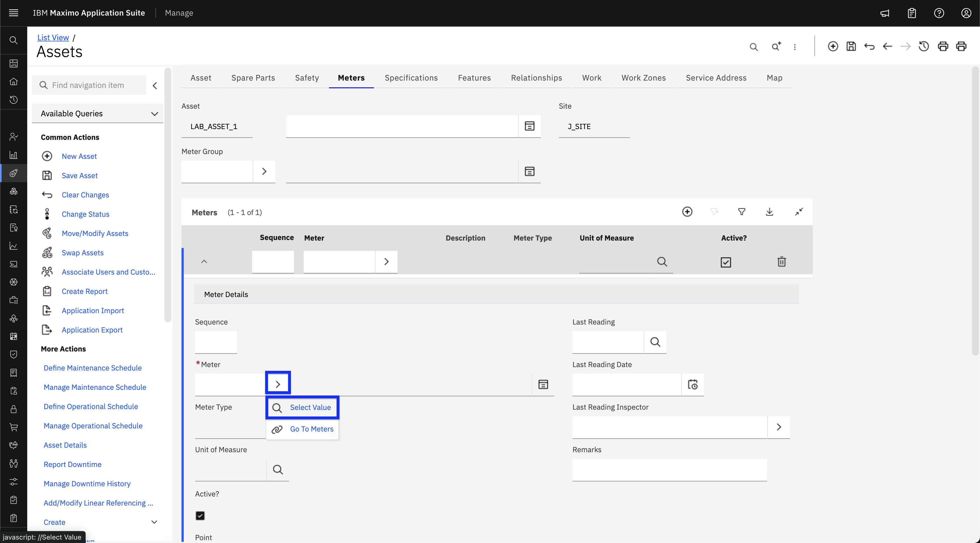Open the sidebar search icon
The height and width of the screenshot is (543, 980).
[x=13, y=40]
